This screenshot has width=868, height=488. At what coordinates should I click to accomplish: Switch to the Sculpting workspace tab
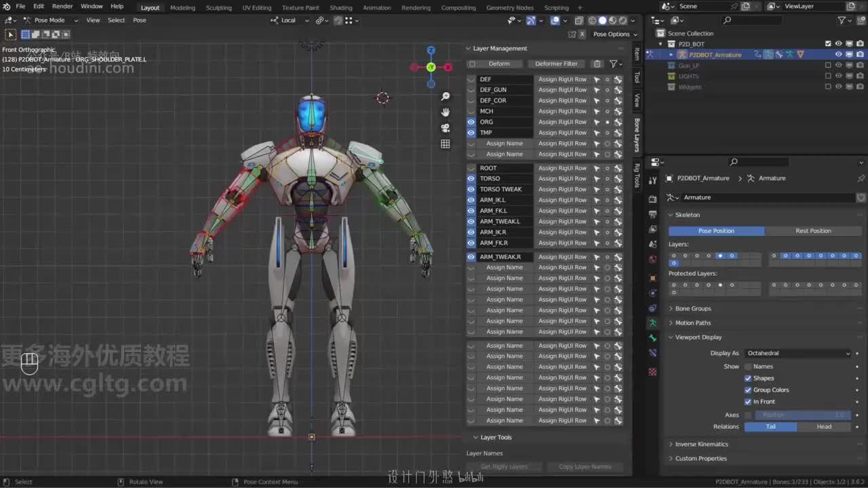click(x=218, y=7)
